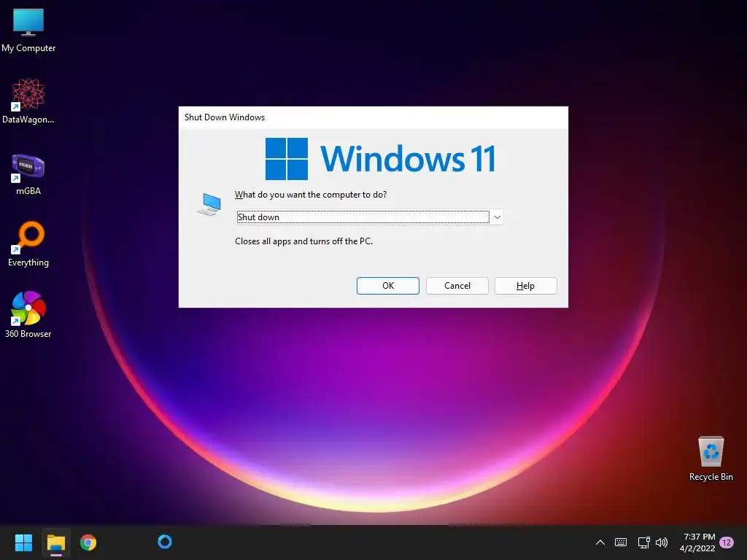Open the Windows Start menu
This screenshot has width=747, height=560.
pos(23,542)
